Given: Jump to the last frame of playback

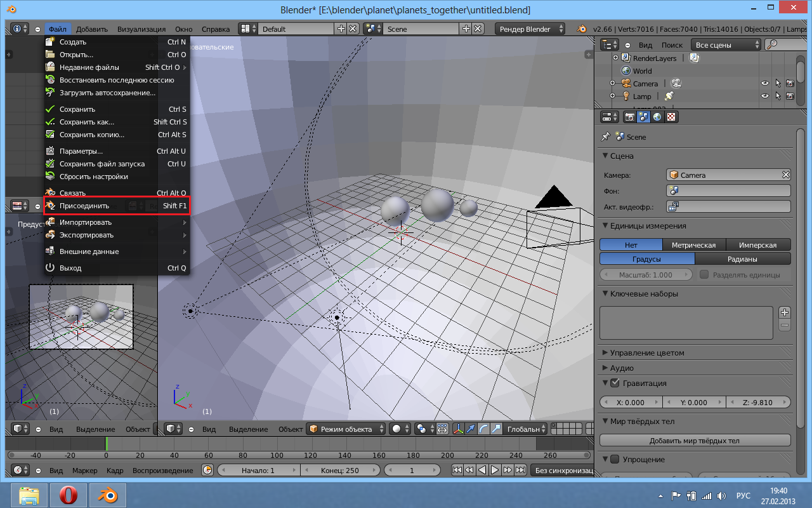Looking at the screenshot, I should pyautogui.click(x=520, y=471).
